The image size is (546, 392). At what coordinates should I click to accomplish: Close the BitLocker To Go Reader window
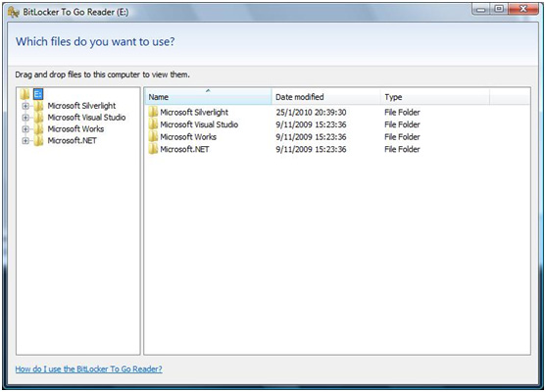(523, 9)
